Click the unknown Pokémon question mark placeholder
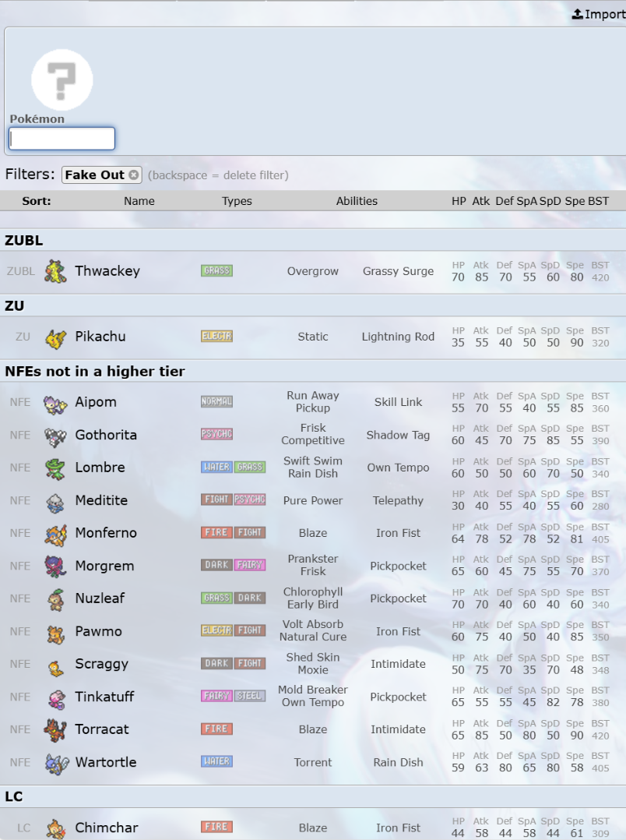This screenshot has height=840, width=626. [x=62, y=79]
